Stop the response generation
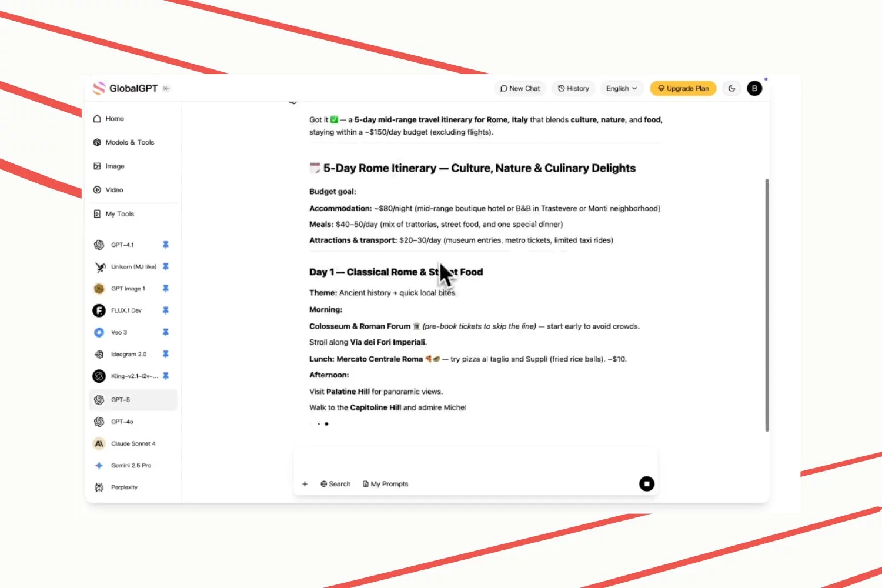The width and height of the screenshot is (882, 588). tap(646, 484)
